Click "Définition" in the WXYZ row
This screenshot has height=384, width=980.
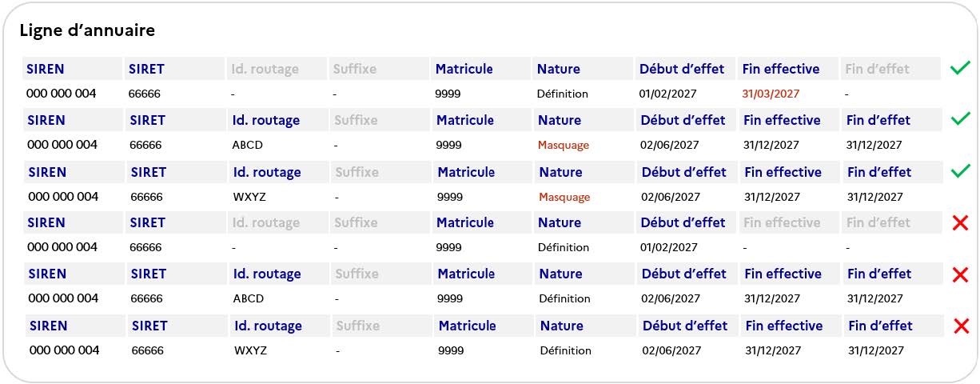[x=566, y=350]
